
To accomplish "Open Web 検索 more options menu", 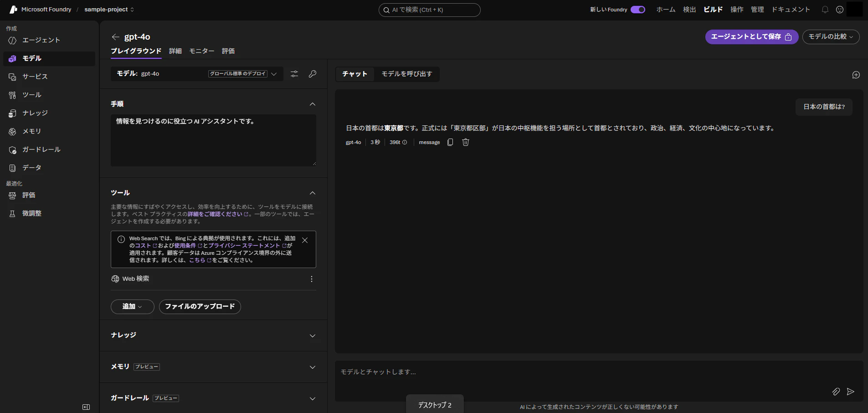I will [x=312, y=279].
